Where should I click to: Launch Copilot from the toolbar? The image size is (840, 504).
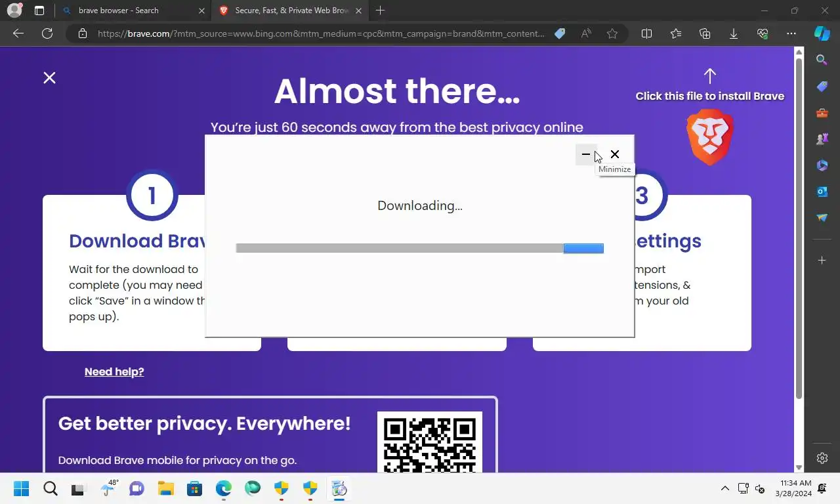(x=822, y=33)
